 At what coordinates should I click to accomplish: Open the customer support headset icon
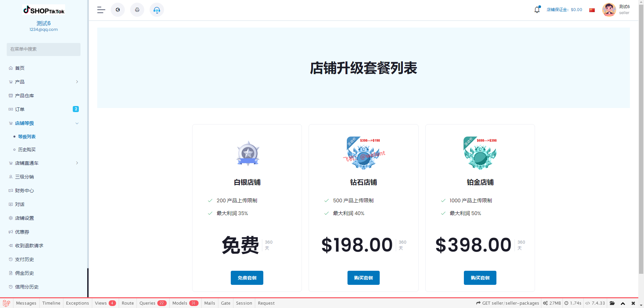[157, 10]
